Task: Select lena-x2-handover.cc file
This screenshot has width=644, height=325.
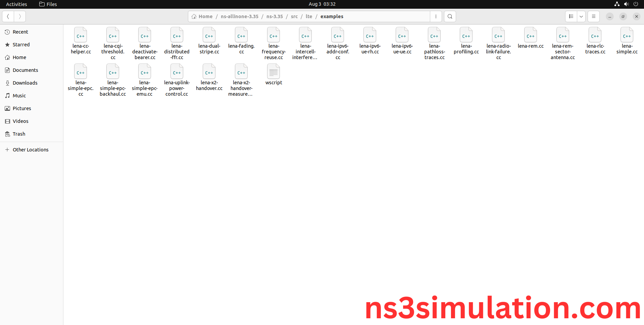Action: pyautogui.click(x=209, y=78)
